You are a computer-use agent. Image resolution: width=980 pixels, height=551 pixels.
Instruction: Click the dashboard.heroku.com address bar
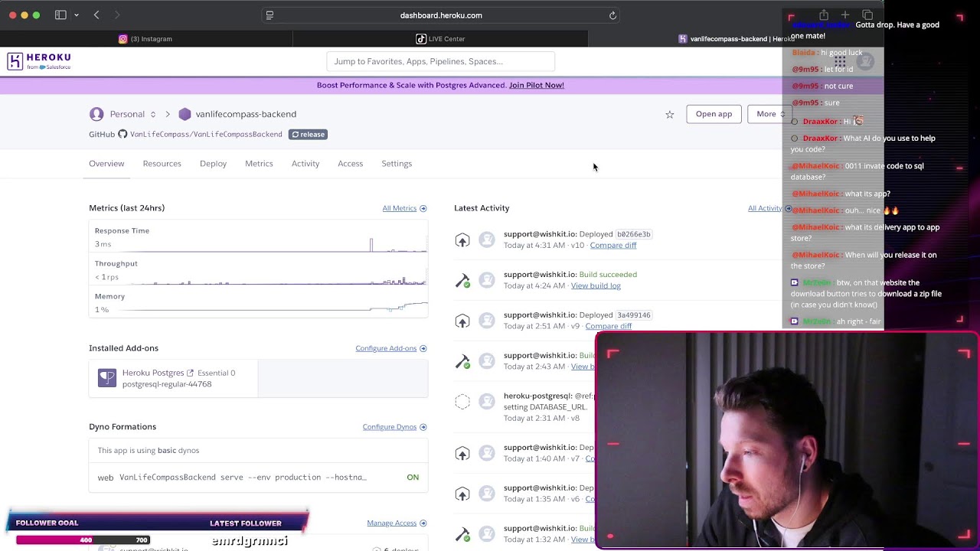(x=441, y=15)
